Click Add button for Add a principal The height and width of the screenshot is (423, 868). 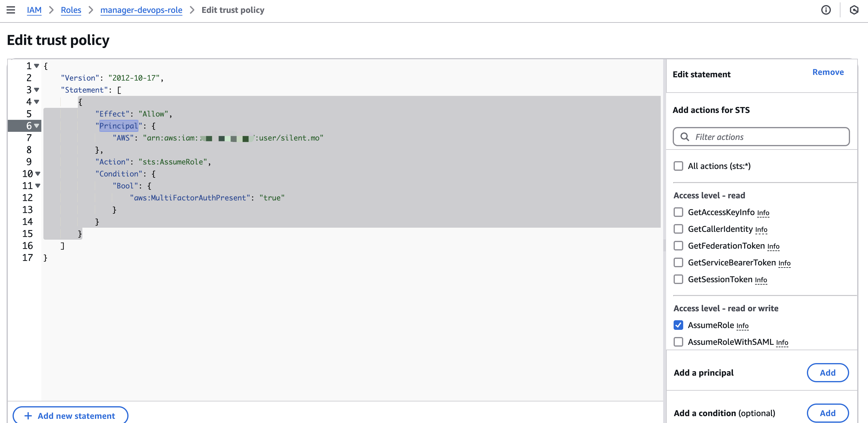(827, 372)
